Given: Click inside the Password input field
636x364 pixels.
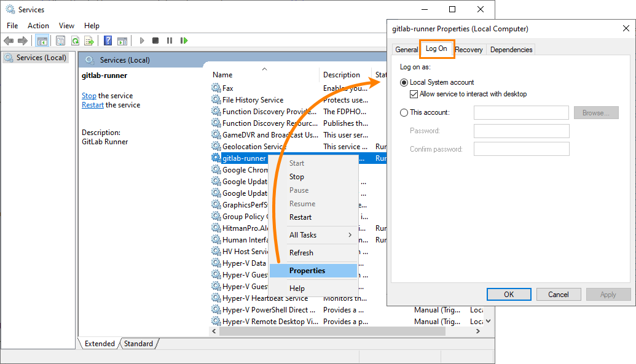Looking at the screenshot, I should coord(521,131).
